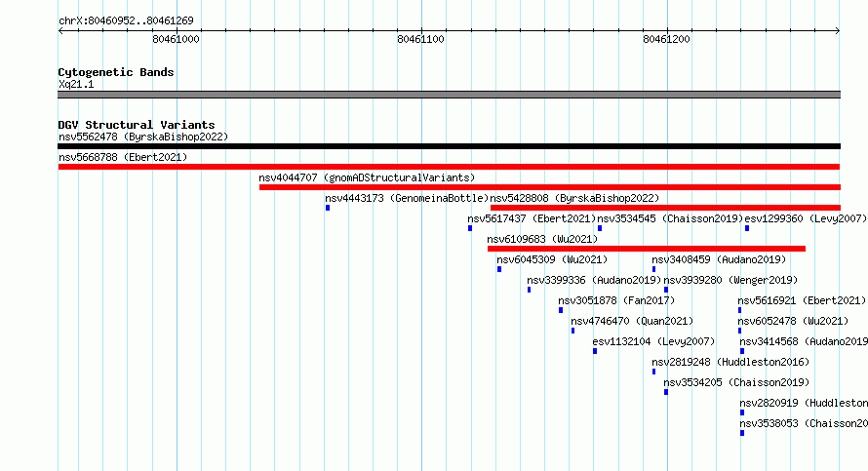Click the blue marker under nsv4443173
The image size is (868, 471).
click(328, 208)
